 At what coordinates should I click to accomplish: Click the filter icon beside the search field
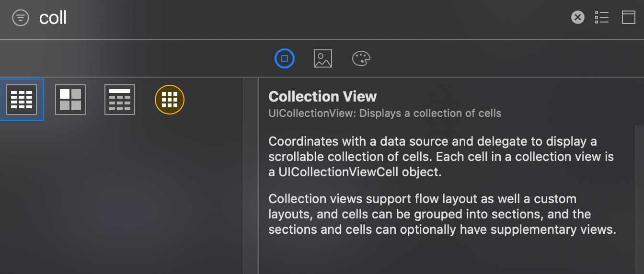(x=21, y=18)
